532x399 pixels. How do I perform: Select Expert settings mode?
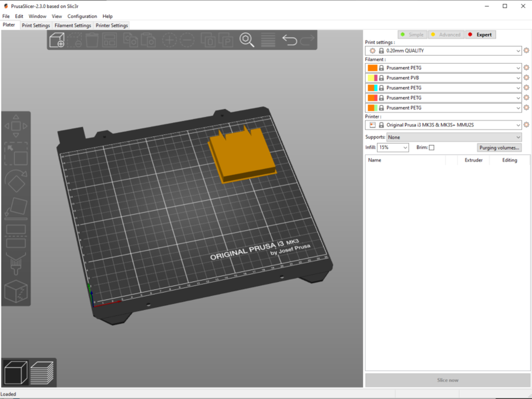point(480,34)
